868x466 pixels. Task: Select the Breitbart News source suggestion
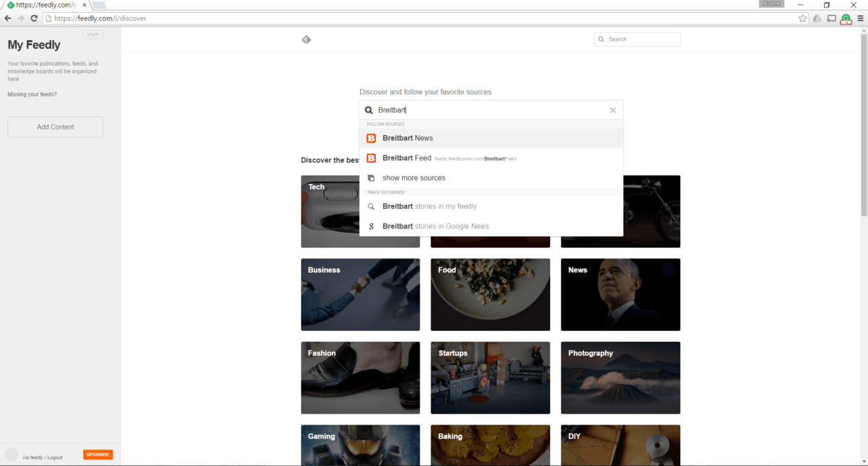(x=491, y=138)
